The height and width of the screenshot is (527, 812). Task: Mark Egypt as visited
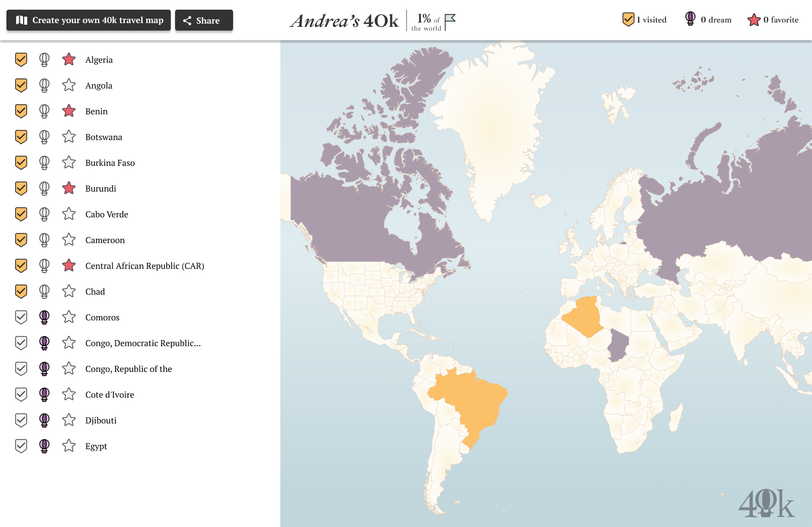[x=21, y=446]
